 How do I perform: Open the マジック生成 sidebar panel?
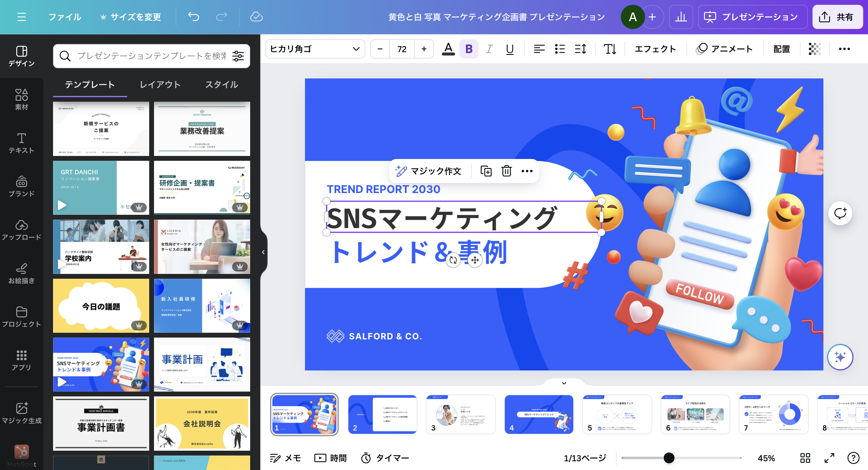(22, 413)
